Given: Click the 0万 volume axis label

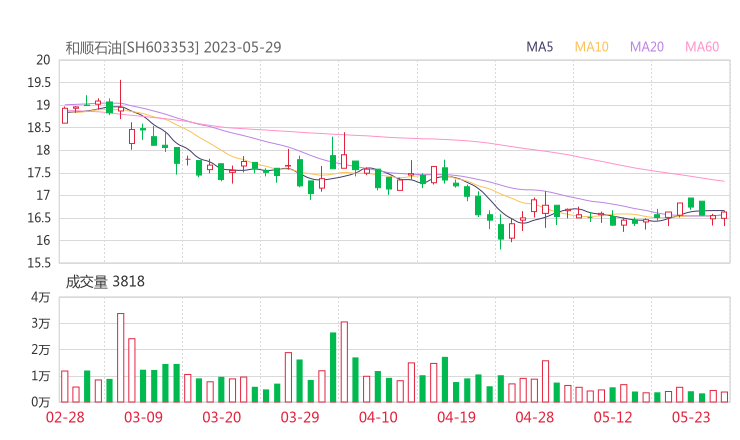Looking at the screenshot, I should point(41,402).
